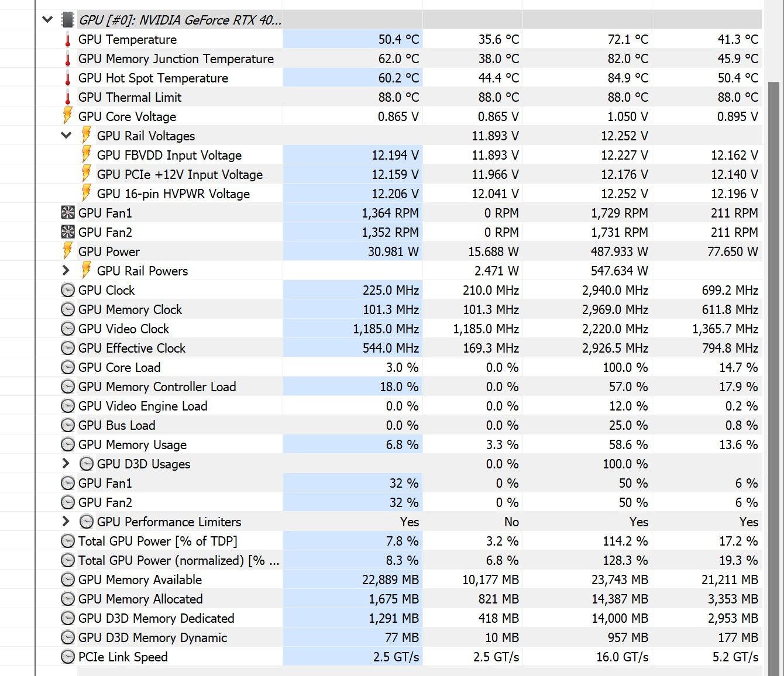The height and width of the screenshot is (676, 784).
Task: Click lightning icon beside GPU PCIe +12V Input Voltage
Action: pyautogui.click(x=87, y=174)
